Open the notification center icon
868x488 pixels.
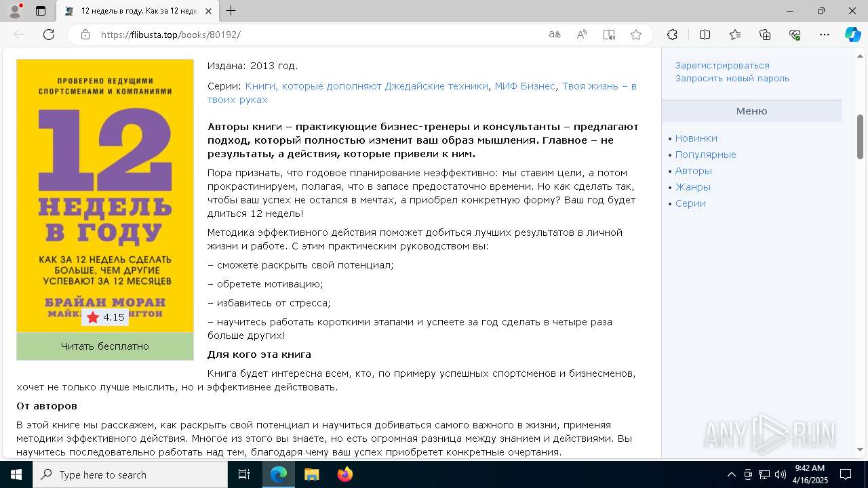coord(846,474)
